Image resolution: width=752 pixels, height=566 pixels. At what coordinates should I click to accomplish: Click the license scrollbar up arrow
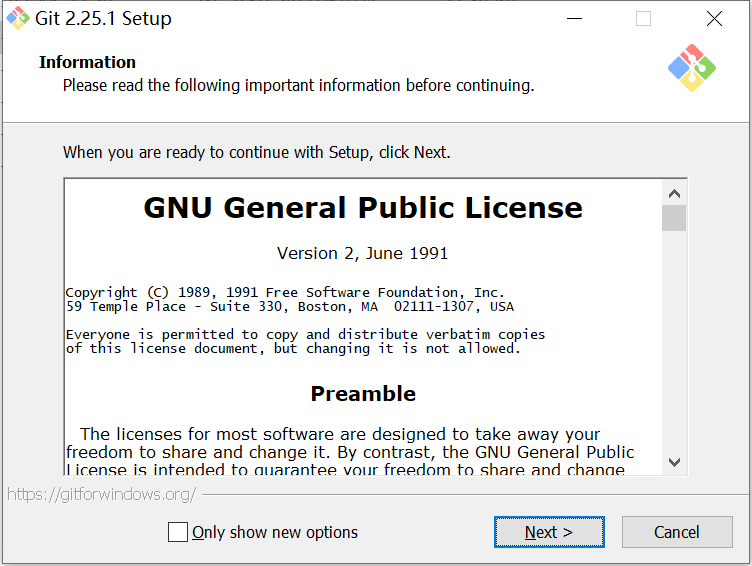[674, 194]
